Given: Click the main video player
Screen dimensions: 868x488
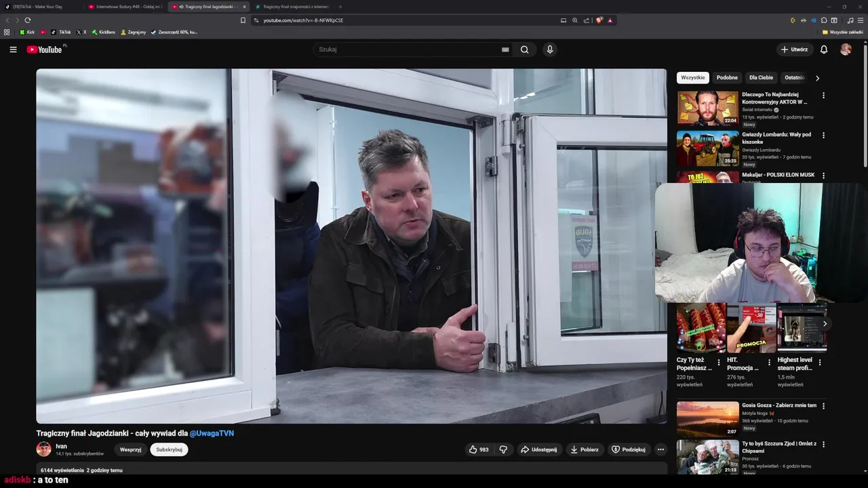Looking at the screenshot, I should pos(351,246).
